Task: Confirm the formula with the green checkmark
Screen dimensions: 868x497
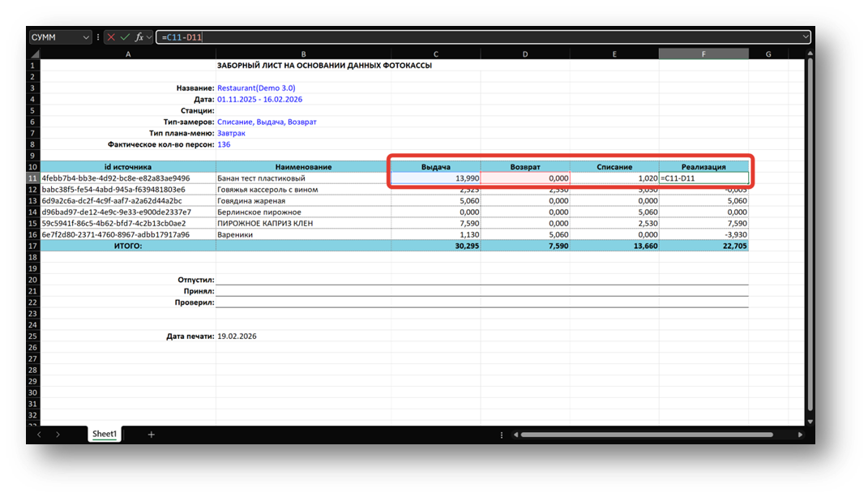Action: 125,37
